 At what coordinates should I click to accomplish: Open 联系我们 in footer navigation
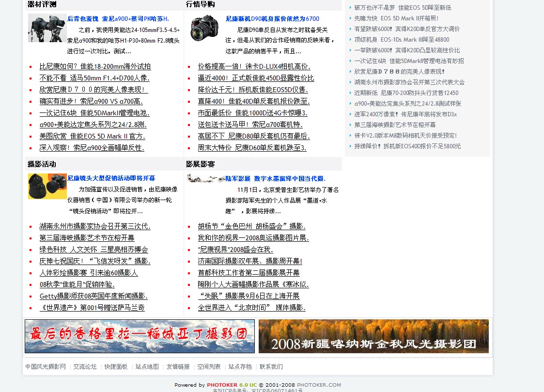(271, 367)
